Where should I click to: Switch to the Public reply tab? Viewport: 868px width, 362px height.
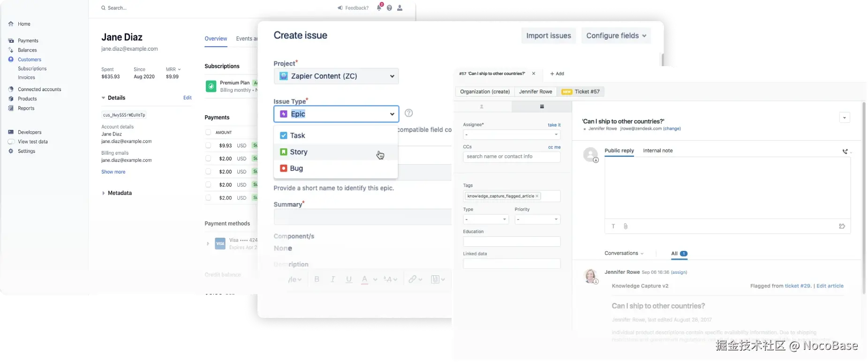[619, 151]
